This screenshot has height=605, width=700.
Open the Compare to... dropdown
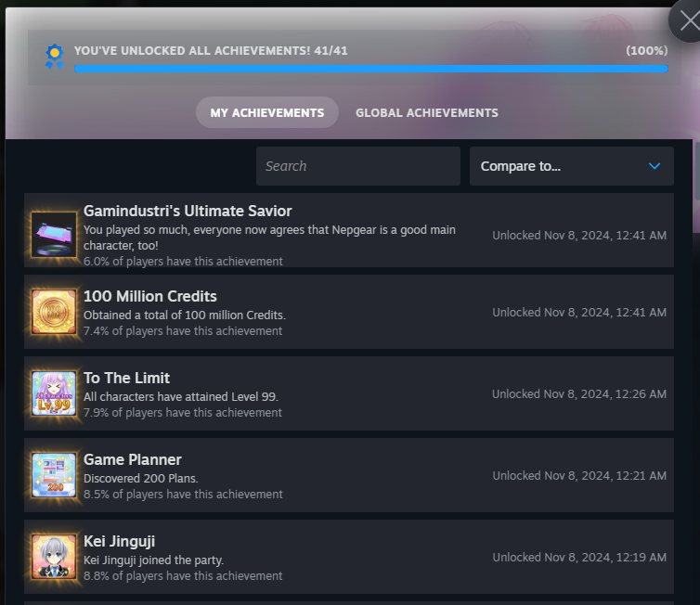tap(571, 166)
